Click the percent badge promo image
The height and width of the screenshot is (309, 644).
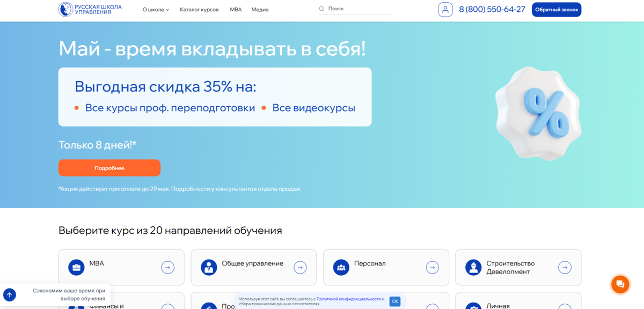538,113
